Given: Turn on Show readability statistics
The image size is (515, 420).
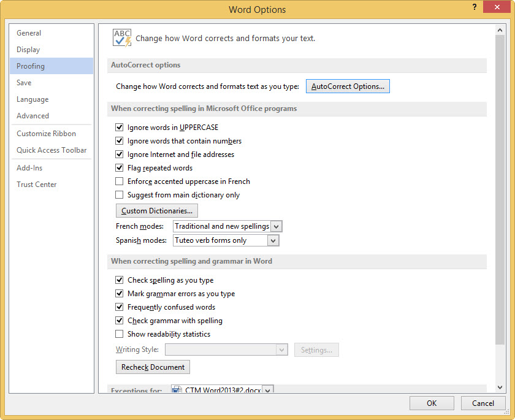Looking at the screenshot, I should point(120,334).
